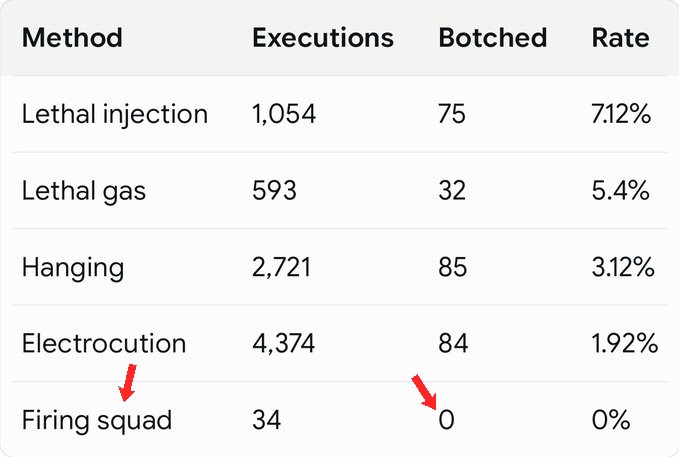Screen dimensions: 679x457
Task: Click the 34 firing squad executions value
Action: pyautogui.click(x=267, y=420)
